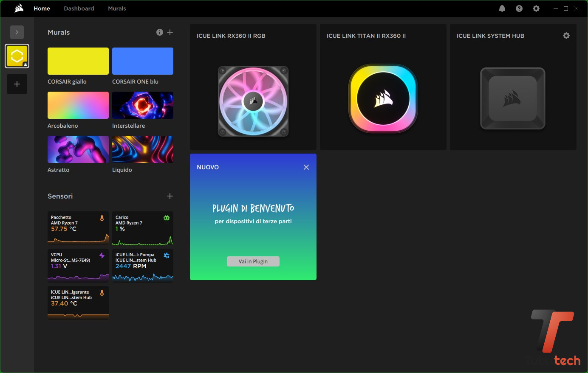Click the Vai in Plugin button
The height and width of the screenshot is (373, 588).
coord(253,261)
